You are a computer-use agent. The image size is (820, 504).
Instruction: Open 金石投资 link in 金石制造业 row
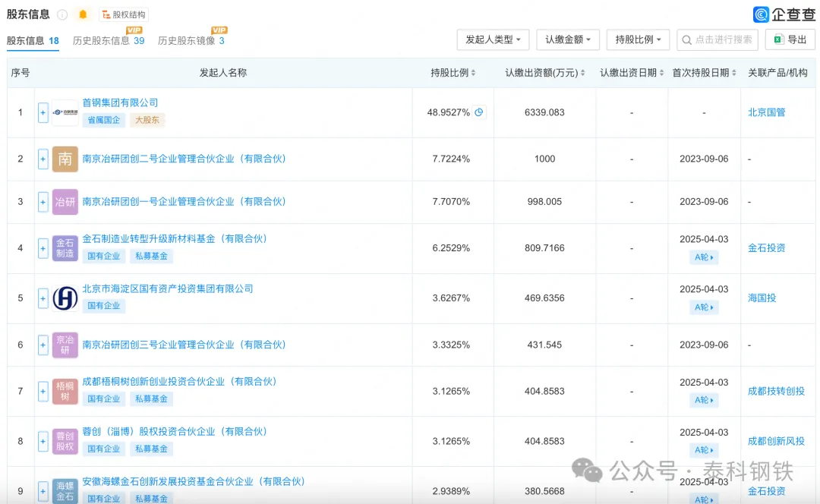coord(766,248)
